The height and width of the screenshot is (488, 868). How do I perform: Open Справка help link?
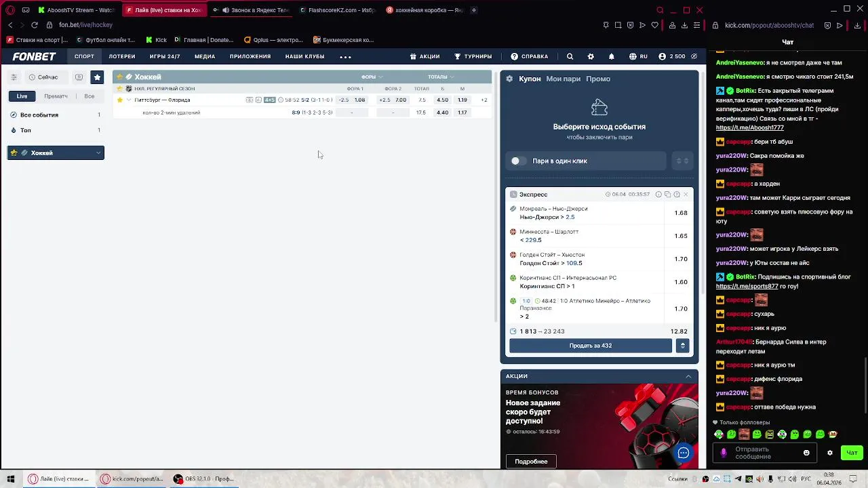pyautogui.click(x=530, y=56)
